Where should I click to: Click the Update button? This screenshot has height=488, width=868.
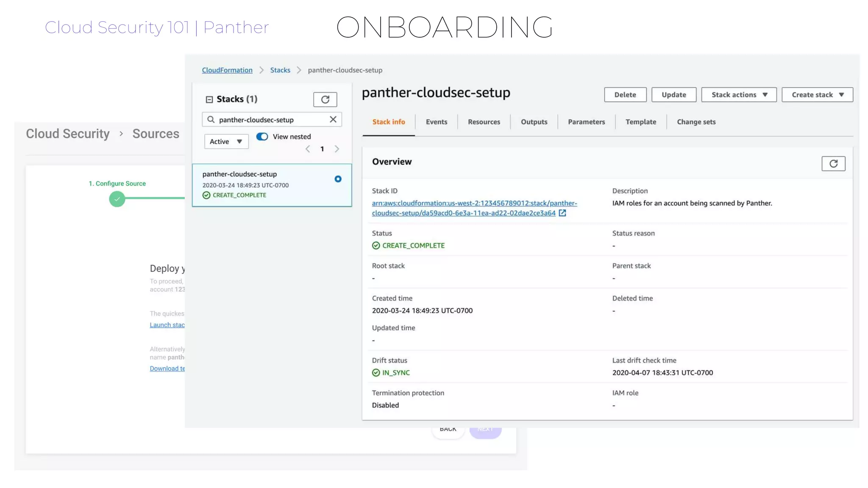(x=674, y=94)
